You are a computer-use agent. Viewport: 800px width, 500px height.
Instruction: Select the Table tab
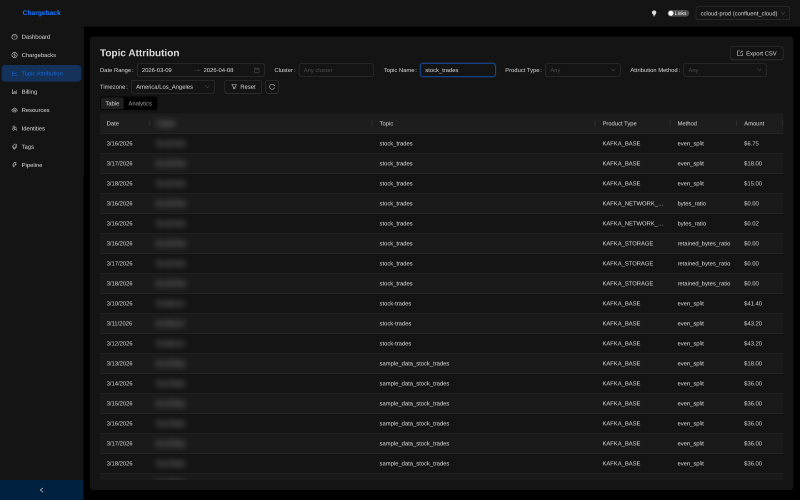click(112, 104)
